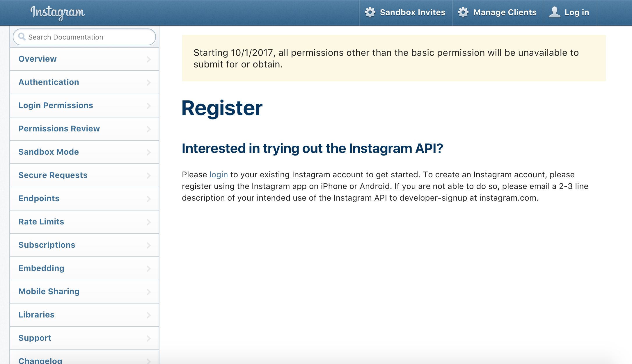This screenshot has width=632, height=364.
Task: Click the Sandbox Invites button in header
Action: (x=406, y=12)
